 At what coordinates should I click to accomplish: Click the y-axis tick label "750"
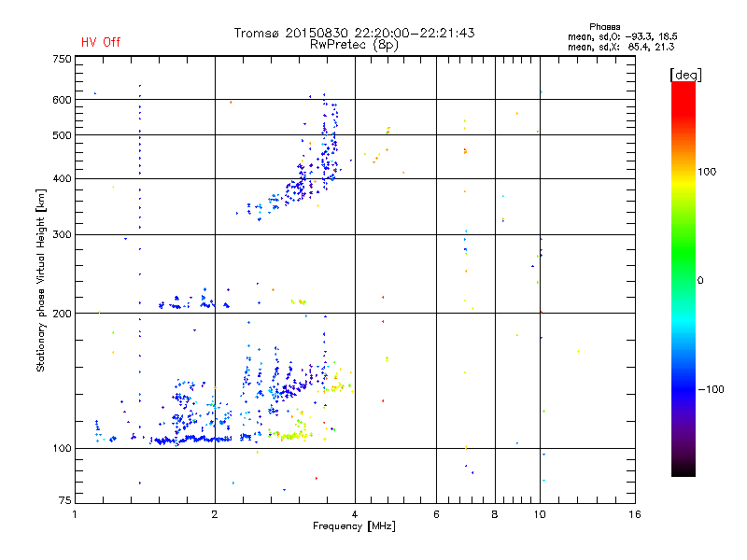point(62,59)
